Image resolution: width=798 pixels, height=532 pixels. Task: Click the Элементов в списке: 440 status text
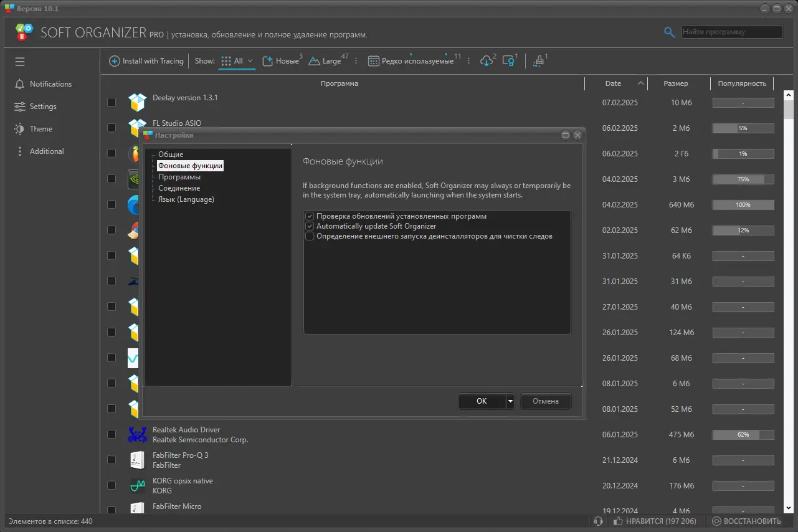pyautogui.click(x=50, y=521)
